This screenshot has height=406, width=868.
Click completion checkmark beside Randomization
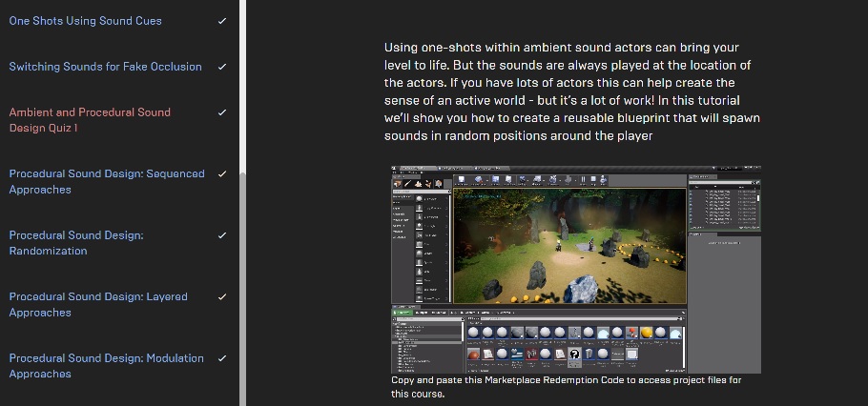(x=222, y=235)
